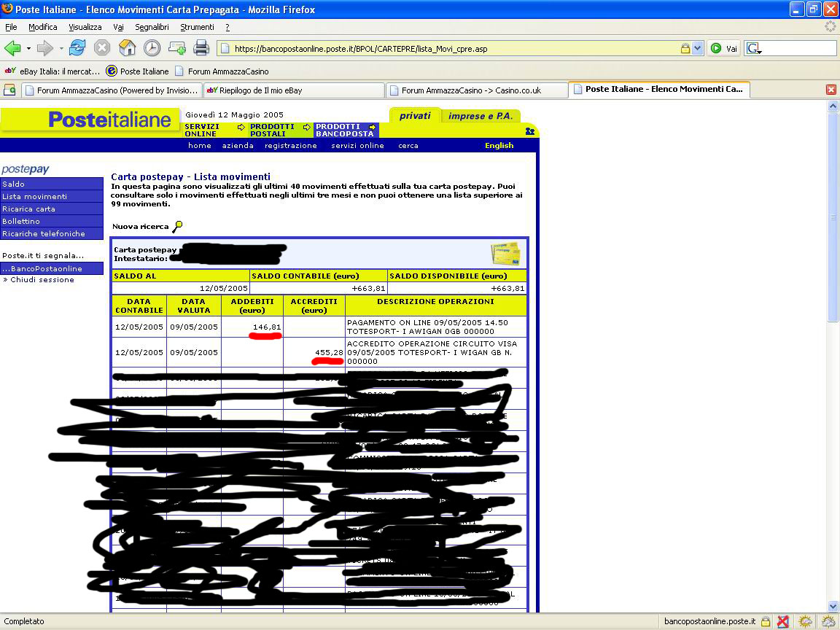Viewport: 840px width, 630px height.
Task: Switch to Forum AmmazzaCasino Powered by Invision tab
Action: tap(112, 90)
